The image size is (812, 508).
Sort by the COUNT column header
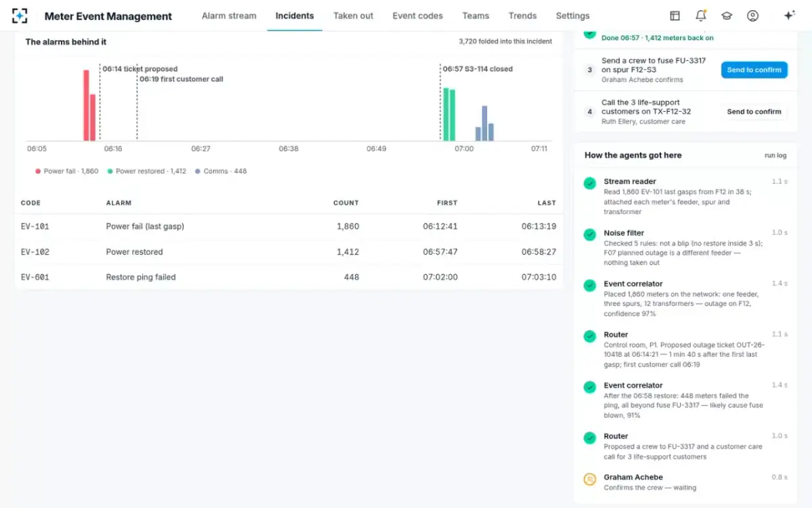346,203
